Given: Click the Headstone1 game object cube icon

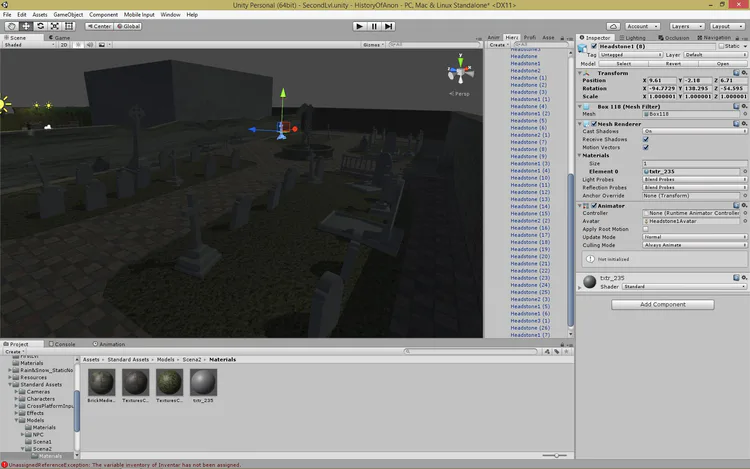Looking at the screenshot, I should pos(583,48).
